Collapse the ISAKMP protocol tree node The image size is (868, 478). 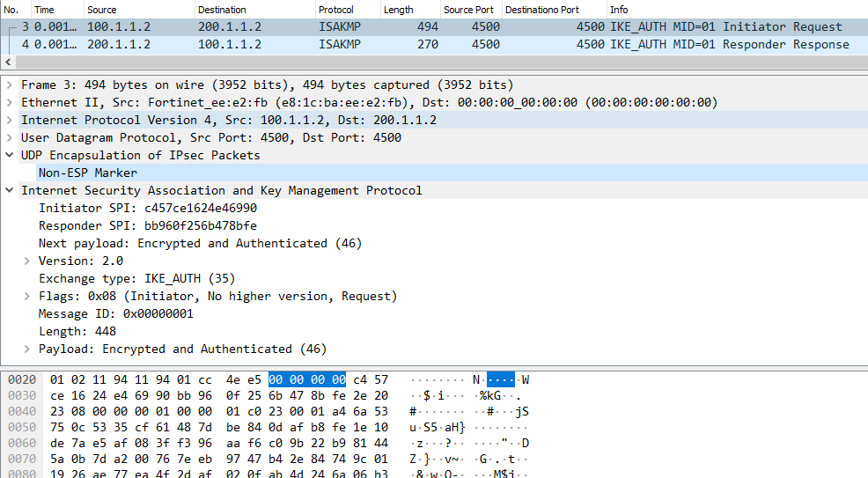click(x=9, y=191)
